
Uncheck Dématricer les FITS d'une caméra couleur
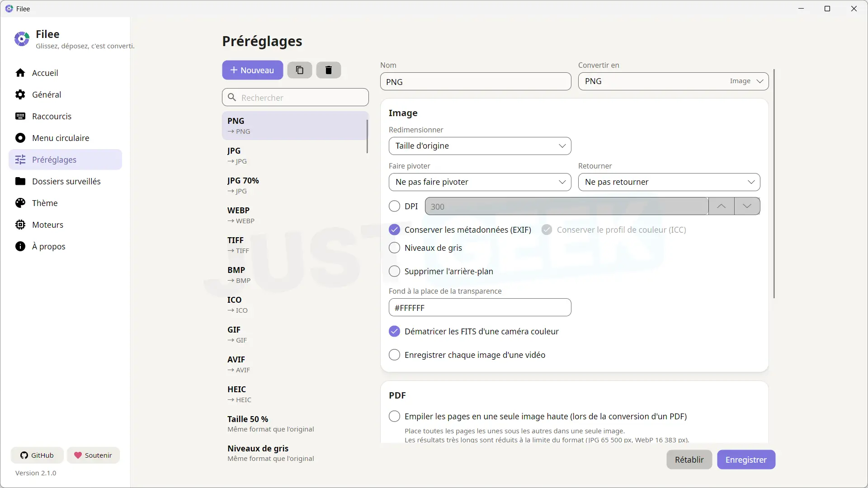(394, 331)
